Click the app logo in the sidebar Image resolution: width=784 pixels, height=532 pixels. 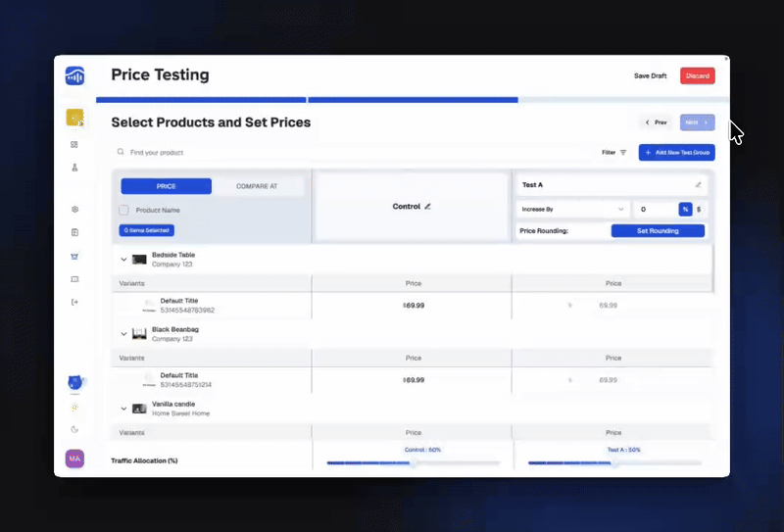tap(75, 75)
